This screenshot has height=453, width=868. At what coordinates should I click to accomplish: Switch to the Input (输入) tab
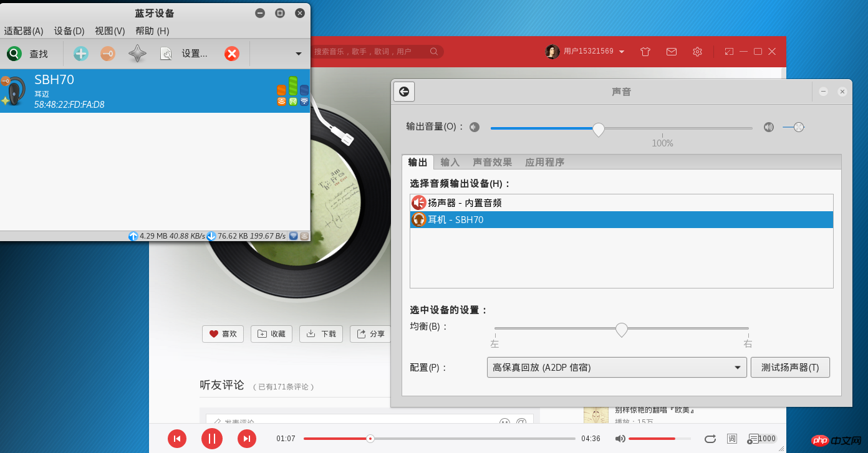[450, 162]
